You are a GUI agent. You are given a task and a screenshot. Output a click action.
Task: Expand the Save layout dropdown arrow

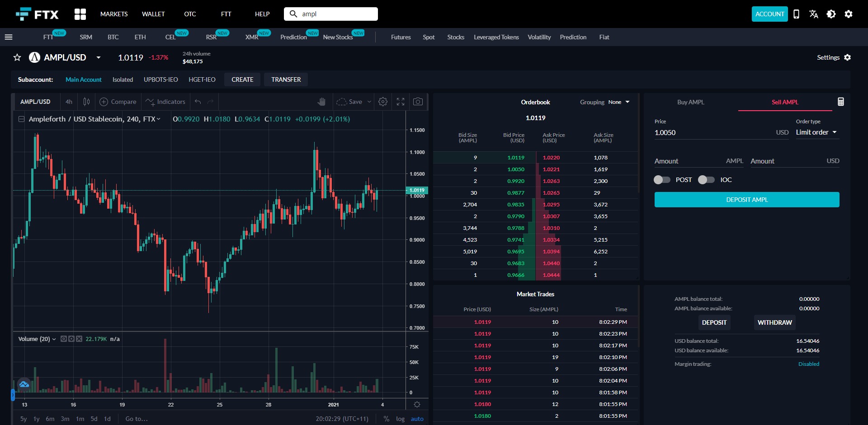click(369, 102)
